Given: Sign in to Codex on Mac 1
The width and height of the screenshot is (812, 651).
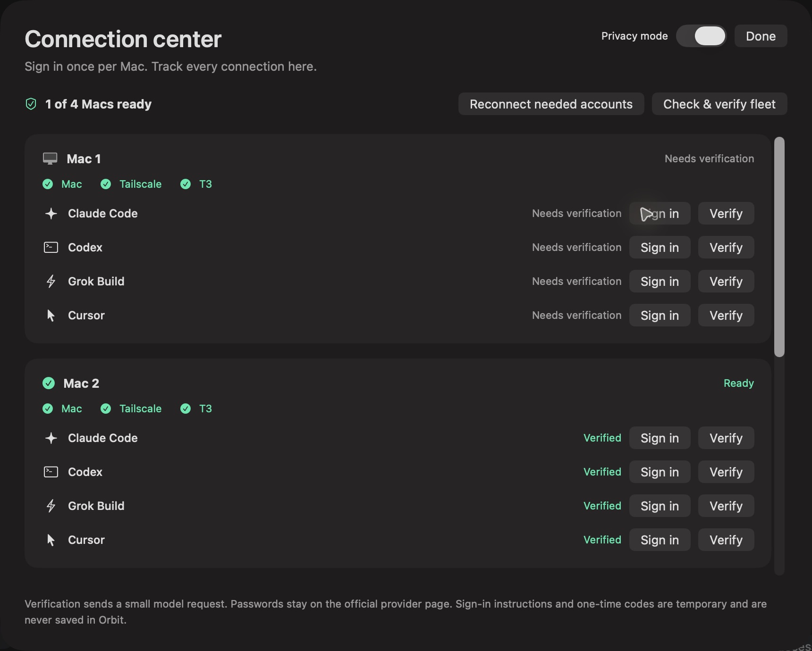Looking at the screenshot, I should pyautogui.click(x=660, y=247).
